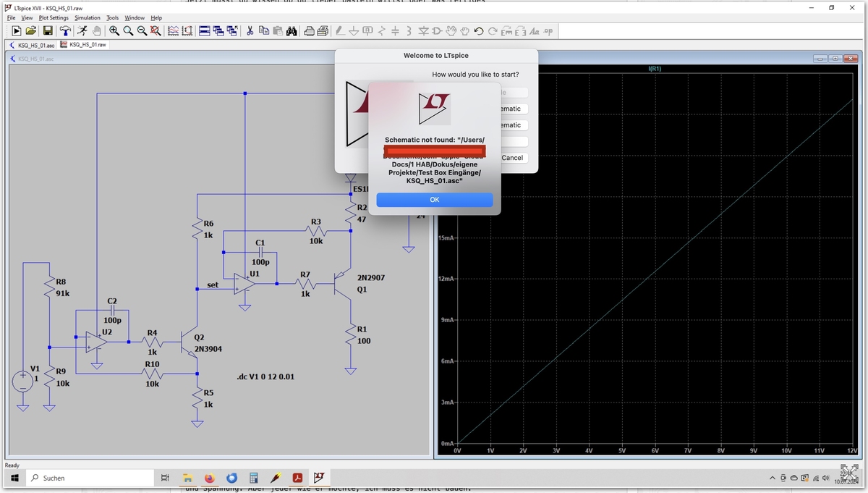Click the Save floppy disk icon
The height and width of the screenshot is (493, 868).
tap(48, 31)
